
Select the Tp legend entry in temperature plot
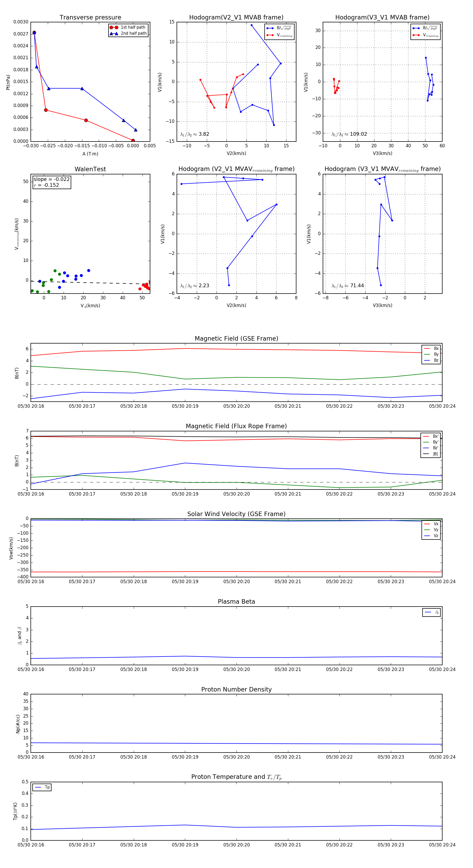(42, 788)
